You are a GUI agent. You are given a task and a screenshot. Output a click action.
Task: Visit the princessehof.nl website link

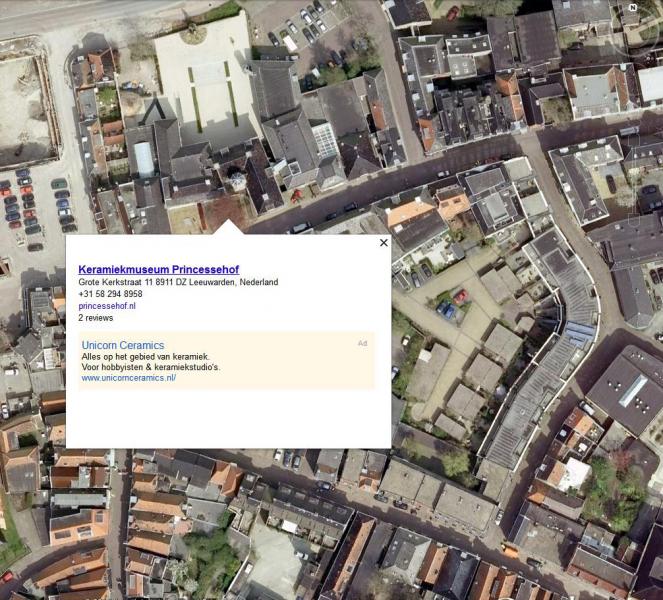[x=107, y=306]
